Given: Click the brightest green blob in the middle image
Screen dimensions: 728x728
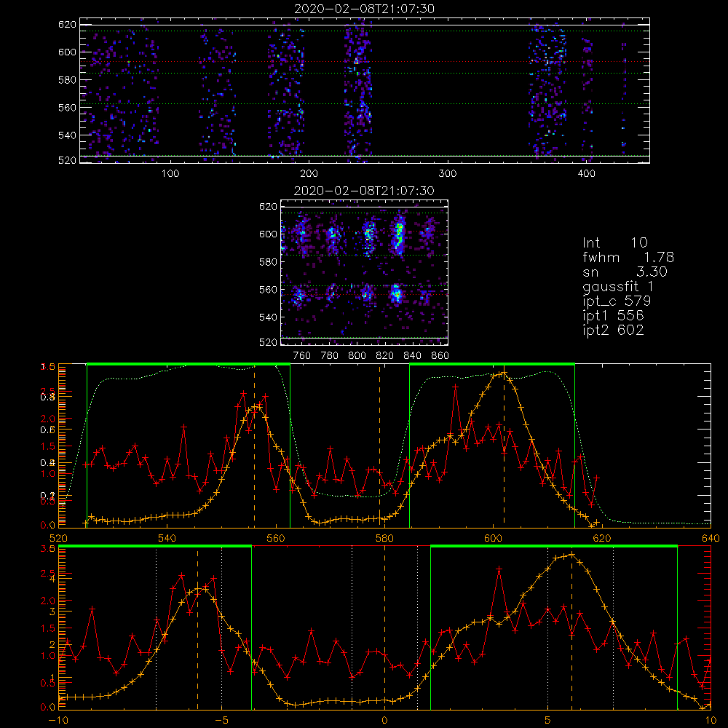Looking at the screenshot, I should (398, 236).
